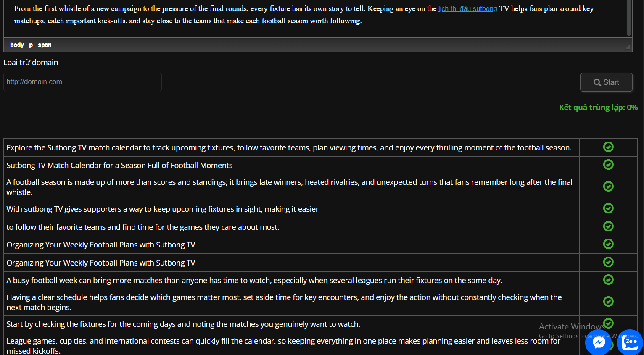
Task: Click 'to follow their favorite teams' result text
Action: pos(143,227)
